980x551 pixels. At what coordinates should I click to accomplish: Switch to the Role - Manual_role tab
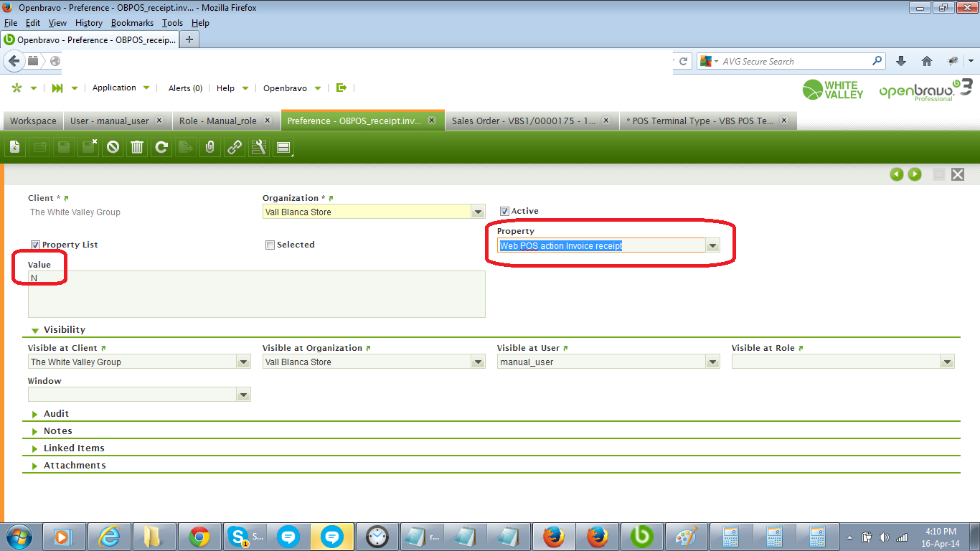[x=217, y=121]
